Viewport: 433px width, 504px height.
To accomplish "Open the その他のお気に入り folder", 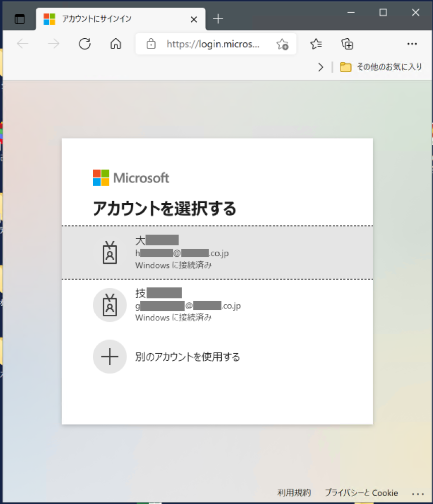I will [x=381, y=67].
